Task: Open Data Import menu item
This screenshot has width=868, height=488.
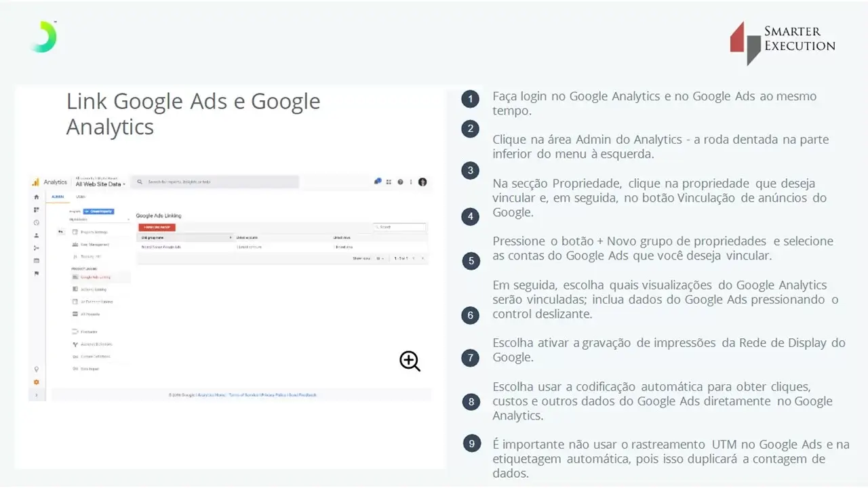Action: pyautogui.click(x=85, y=369)
